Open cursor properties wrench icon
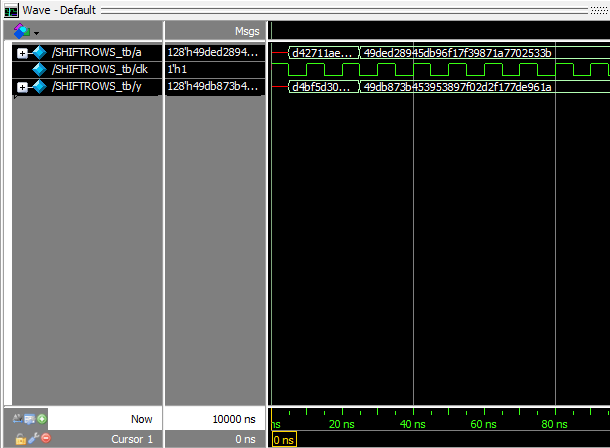Viewport: 610px width, 448px height. coord(32,439)
